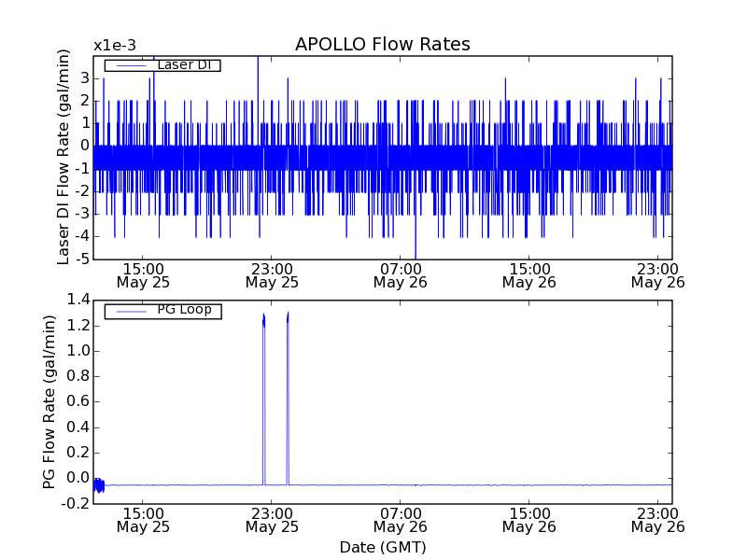
Task: Click the blue line sample in Laser DI legend
Action: (130, 65)
